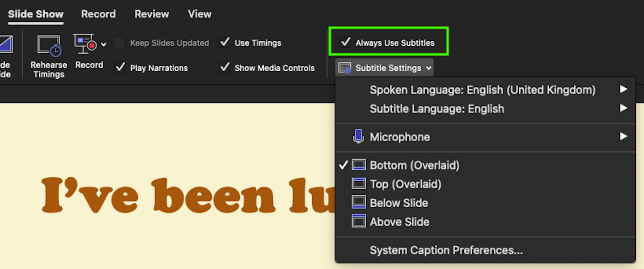This screenshot has height=269, width=644.
Task: Disable the Always Use Subtitles checkbox
Action: click(345, 43)
